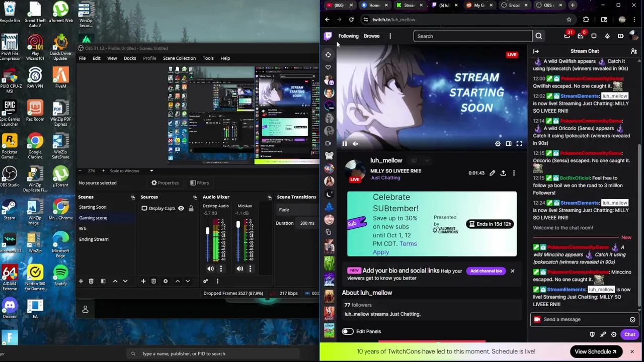
Task: Pop out the Audio Mixer dock panel
Action: point(269,197)
